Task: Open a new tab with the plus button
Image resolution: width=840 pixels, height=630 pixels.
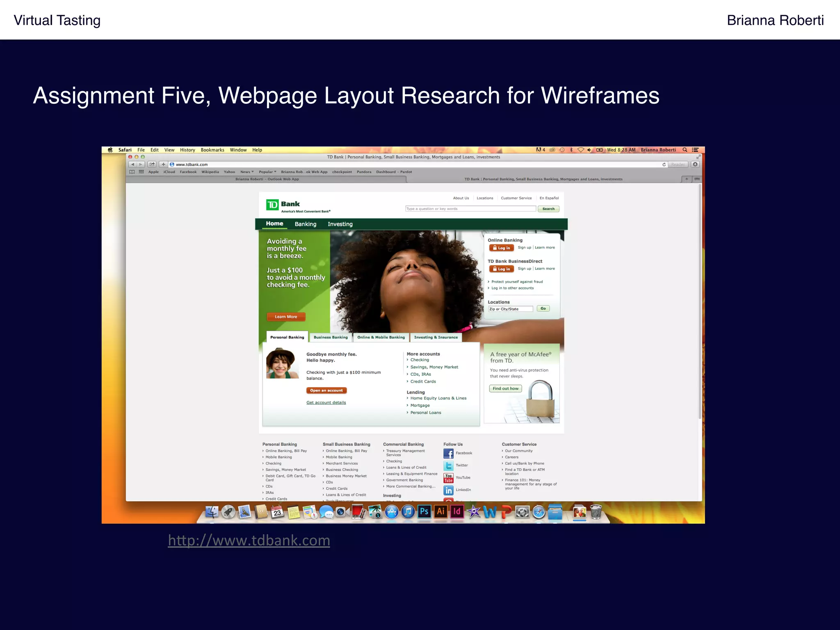Action: point(687,179)
